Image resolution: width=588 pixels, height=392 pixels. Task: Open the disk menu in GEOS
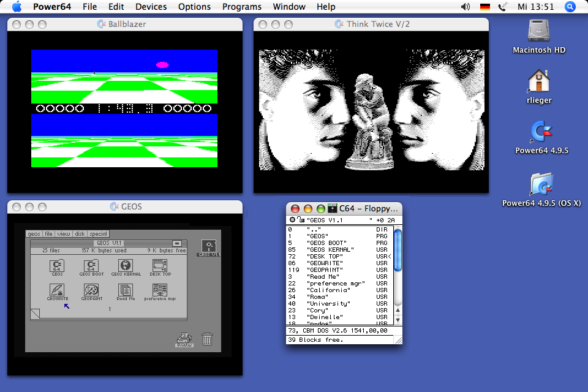pyautogui.click(x=80, y=234)
